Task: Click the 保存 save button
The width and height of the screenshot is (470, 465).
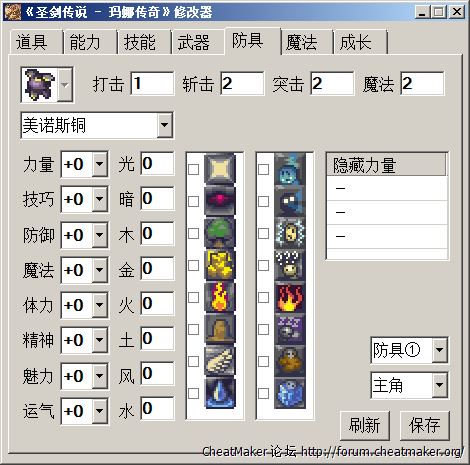Action: 424,425
